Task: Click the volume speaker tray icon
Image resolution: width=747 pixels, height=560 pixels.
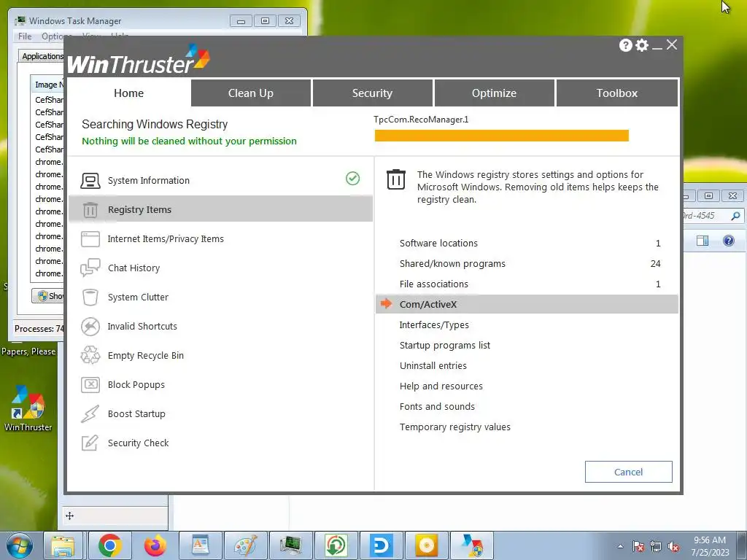Action: (673, 547)
